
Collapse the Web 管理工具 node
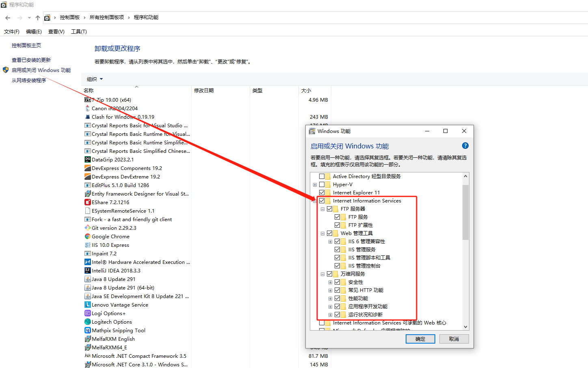point(322,233)
